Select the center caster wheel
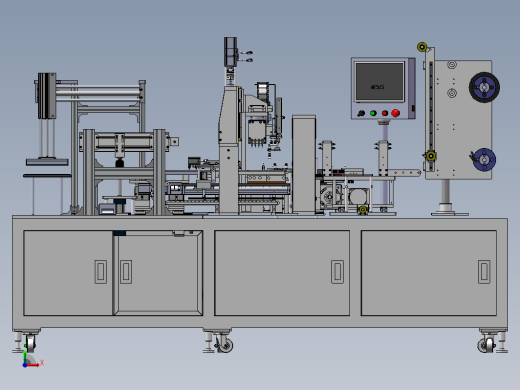The height and width of the screenshot is (390, 520). pyautogui.click(x=225, y=345)
